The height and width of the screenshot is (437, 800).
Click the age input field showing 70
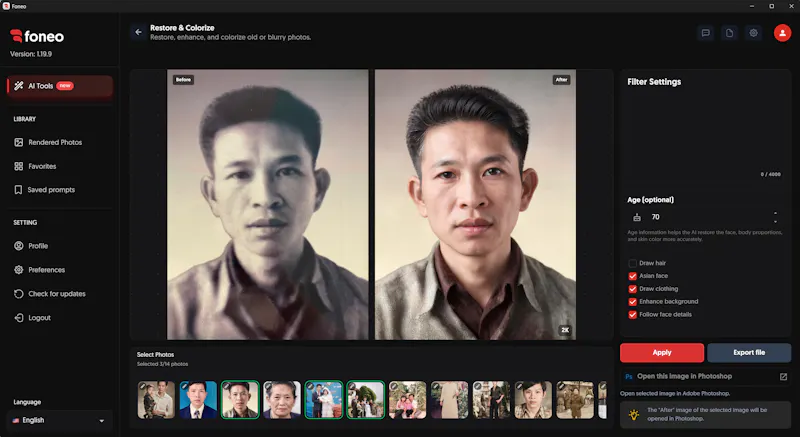[705, 217]
